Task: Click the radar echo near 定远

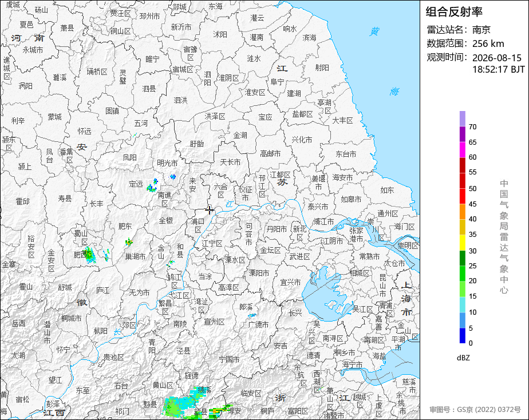Action: [x=152, y=185]
